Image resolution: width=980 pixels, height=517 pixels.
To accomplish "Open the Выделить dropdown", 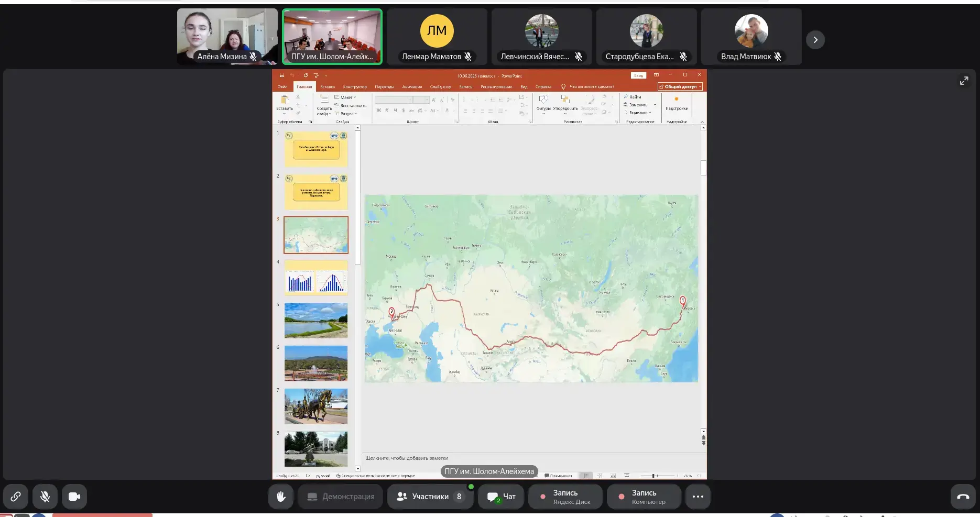I will pos(637,113).
